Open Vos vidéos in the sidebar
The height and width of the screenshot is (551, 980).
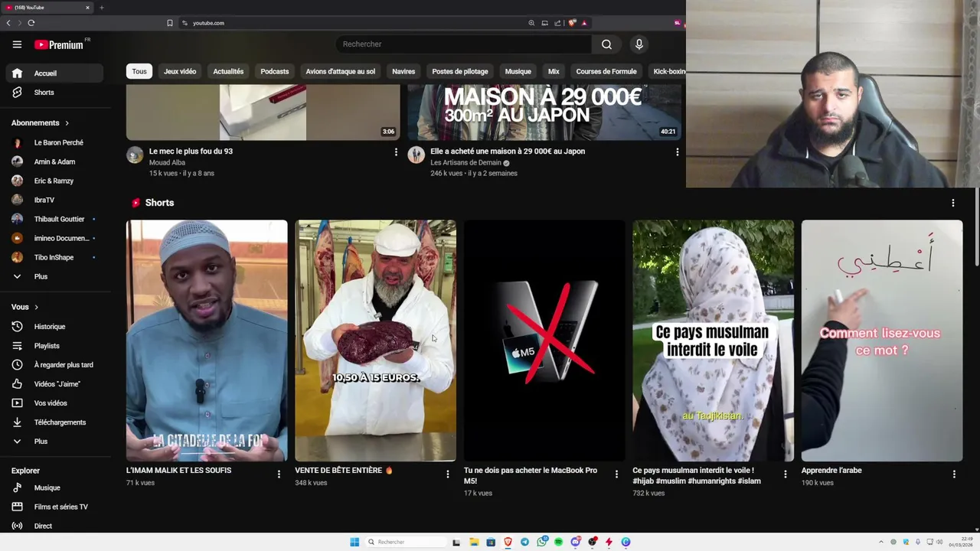pos(54,403)
